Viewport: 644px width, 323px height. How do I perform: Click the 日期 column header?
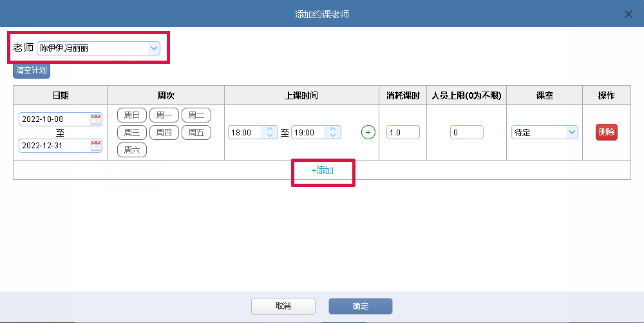click(x=61, y=95)
